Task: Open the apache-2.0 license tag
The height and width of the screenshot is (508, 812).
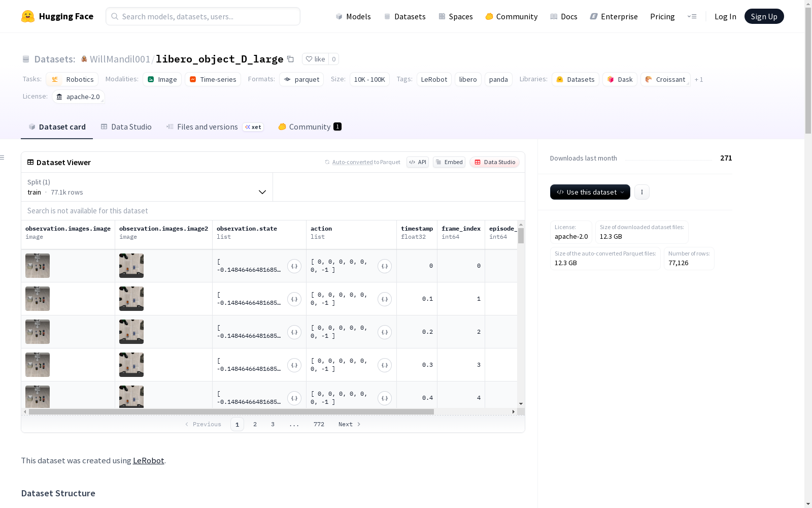Action: pyautogui.click(x=78, y=97)
